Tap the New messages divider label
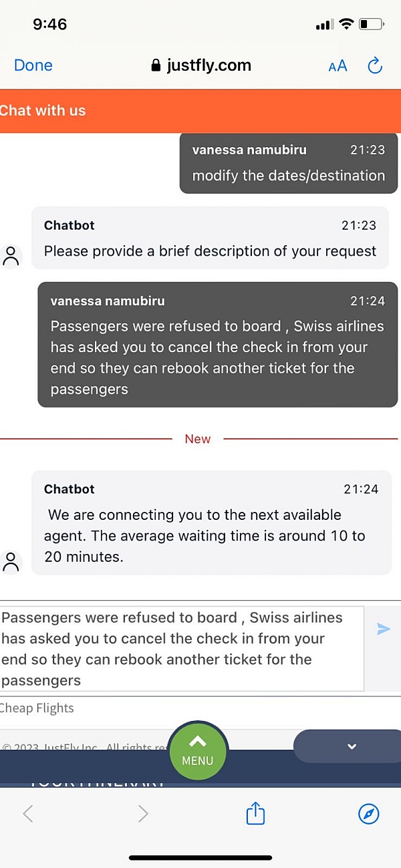 tap(198, 439)
